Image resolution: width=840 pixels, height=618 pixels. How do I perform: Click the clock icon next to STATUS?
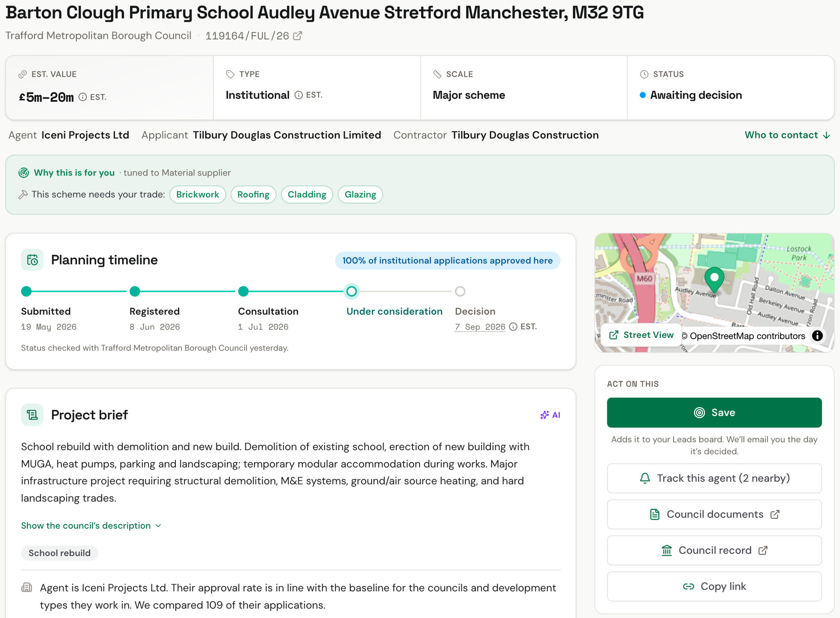[x=644, y=74]
